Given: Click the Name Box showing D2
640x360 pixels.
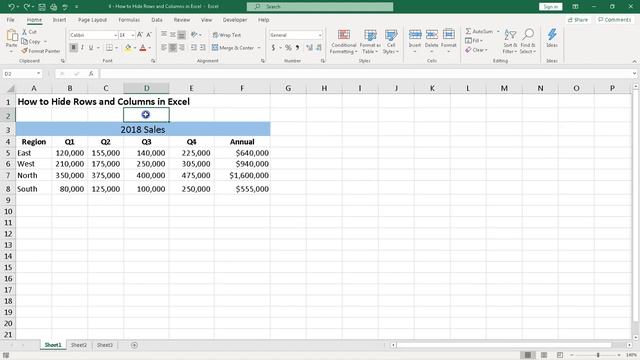Looking at the screenshot, I should (22, 73).
